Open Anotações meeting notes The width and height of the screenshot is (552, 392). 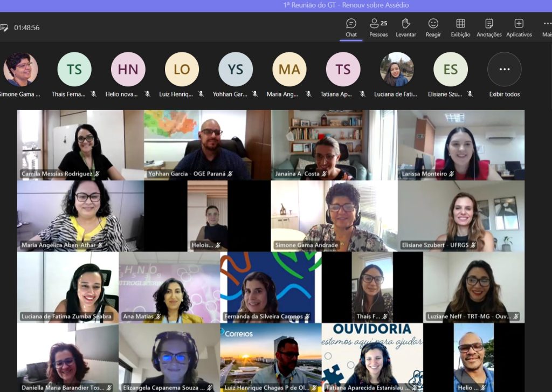click(489, 27)
